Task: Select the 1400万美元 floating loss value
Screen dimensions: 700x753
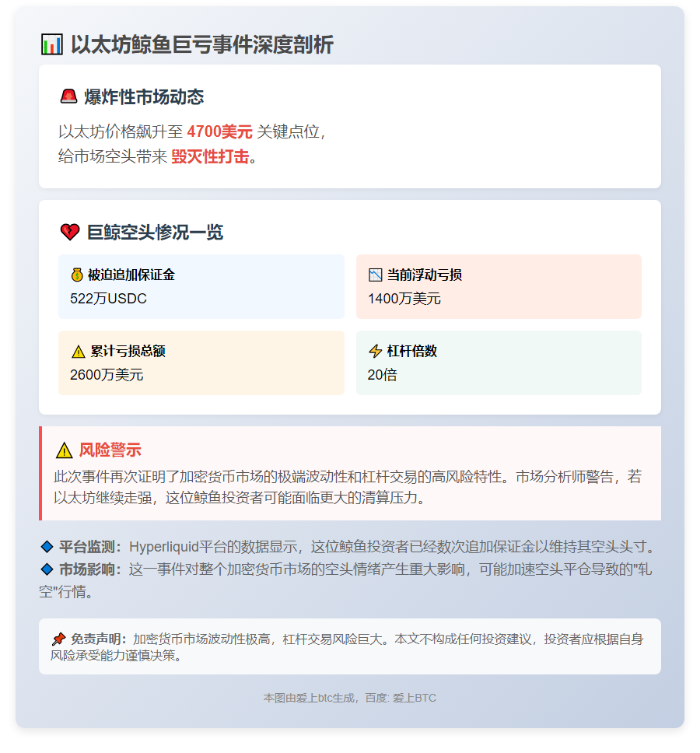Action: tap(404, 298)
